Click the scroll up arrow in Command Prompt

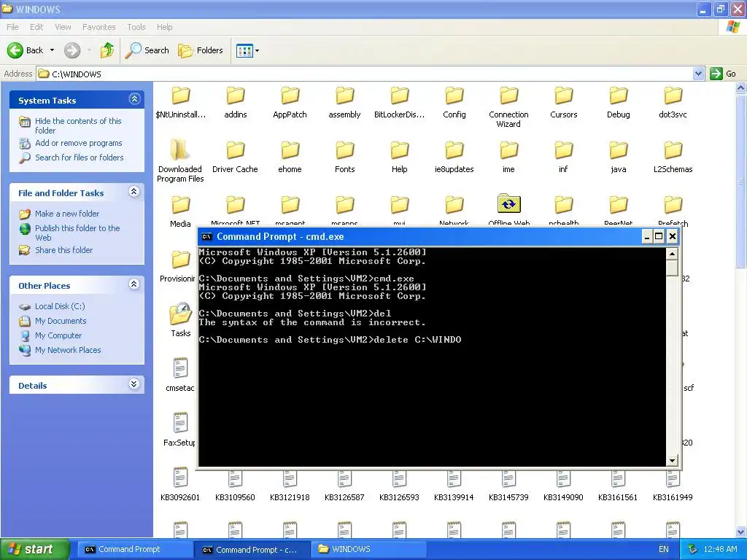click(x=672, y=254)
